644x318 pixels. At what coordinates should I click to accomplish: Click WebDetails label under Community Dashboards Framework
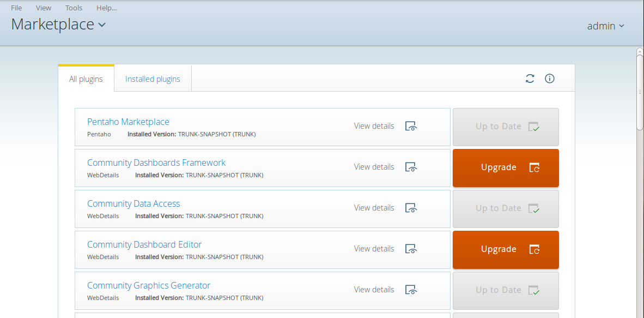pyautogui.click(x=103, y=175)
